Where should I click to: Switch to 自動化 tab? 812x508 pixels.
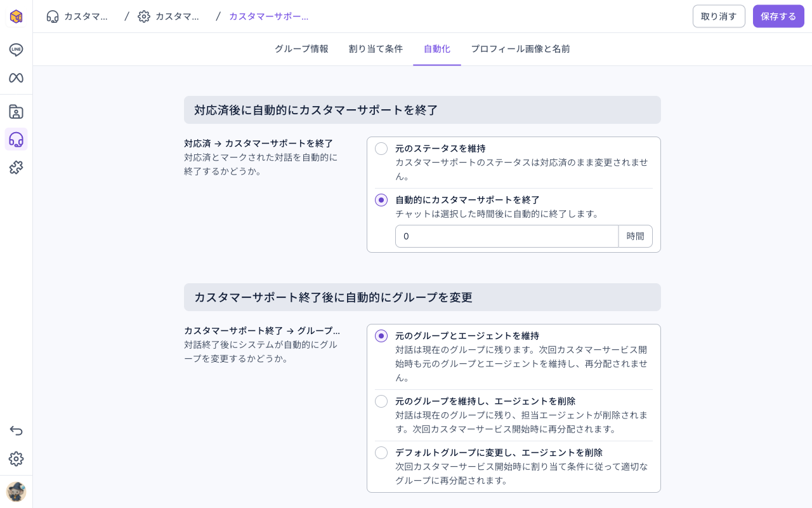pos(437,49)
